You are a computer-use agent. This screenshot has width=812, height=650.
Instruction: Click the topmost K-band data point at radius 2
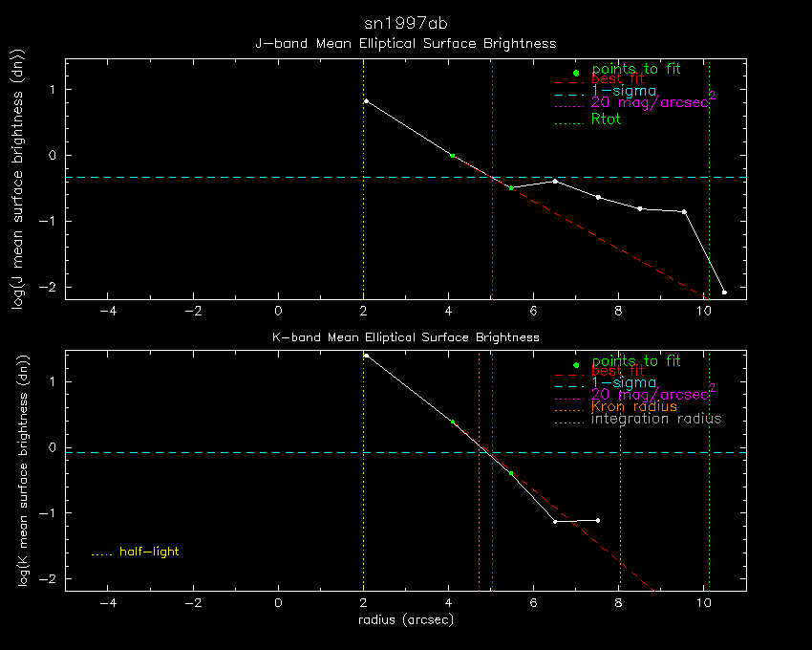[366, 355]
